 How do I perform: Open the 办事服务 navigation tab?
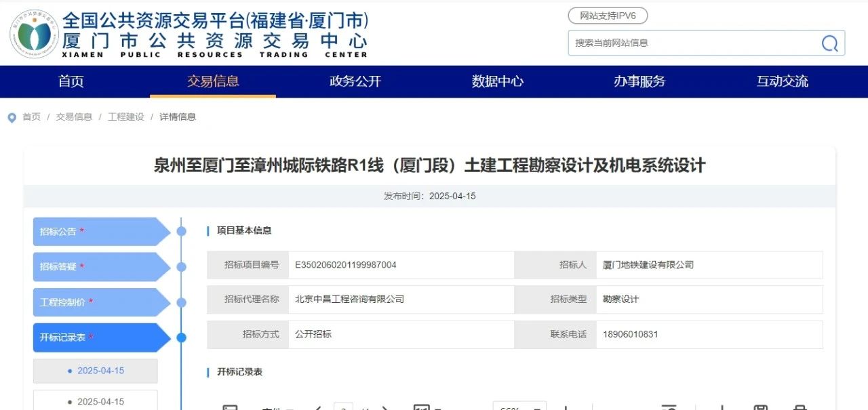[639, 81]
